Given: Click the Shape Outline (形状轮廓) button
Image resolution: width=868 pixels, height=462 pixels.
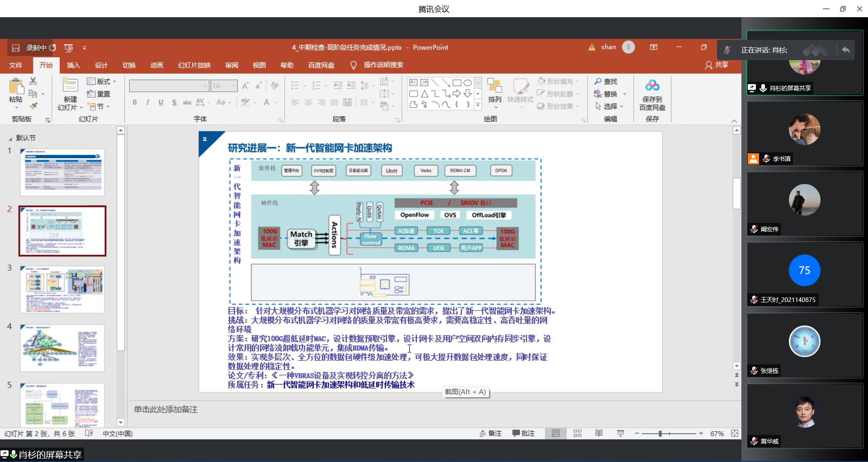Looking at the screenshot, I should tap(558, 94).
